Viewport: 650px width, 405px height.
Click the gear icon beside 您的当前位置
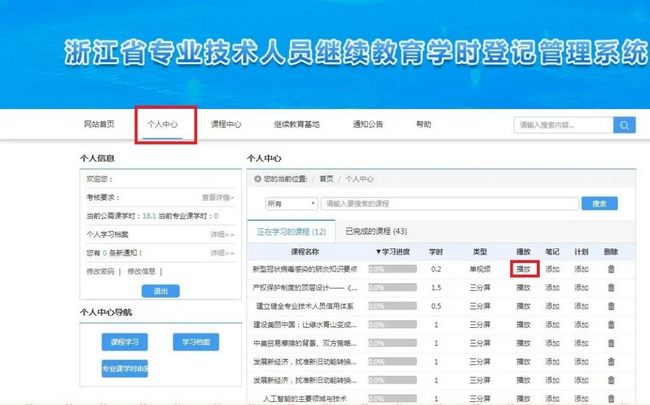click(257, 179)
